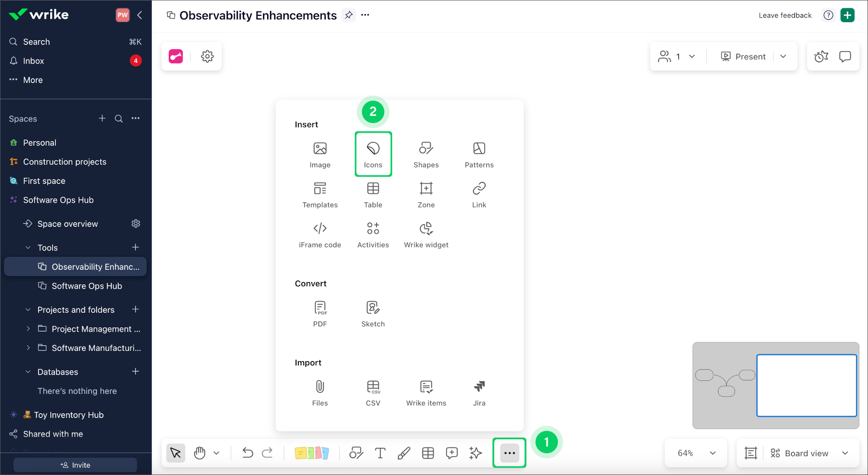The image size is (868, 475).
Task: Import from Jira
Action: coord(479,393)
